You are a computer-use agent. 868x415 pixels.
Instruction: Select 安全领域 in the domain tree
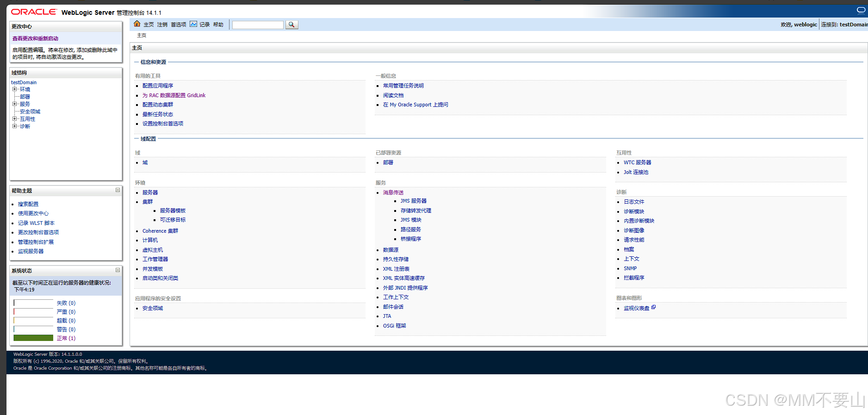(30, 111)
